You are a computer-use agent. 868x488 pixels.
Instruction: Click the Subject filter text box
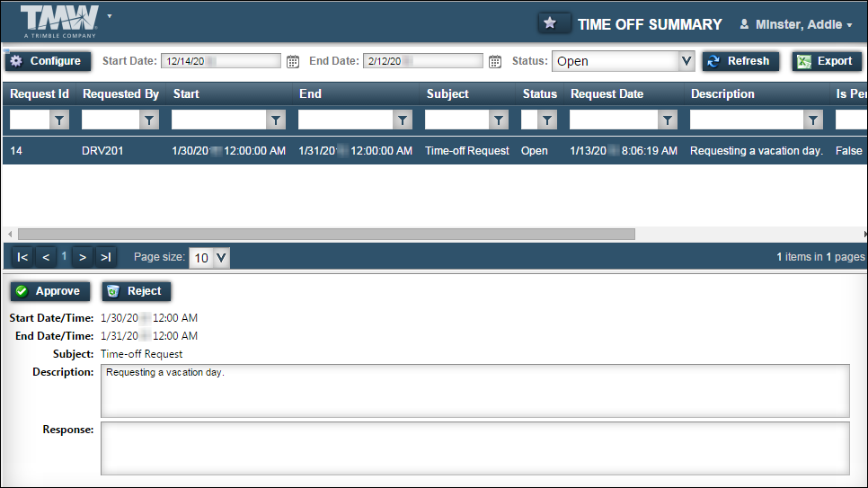pos(456,120)
